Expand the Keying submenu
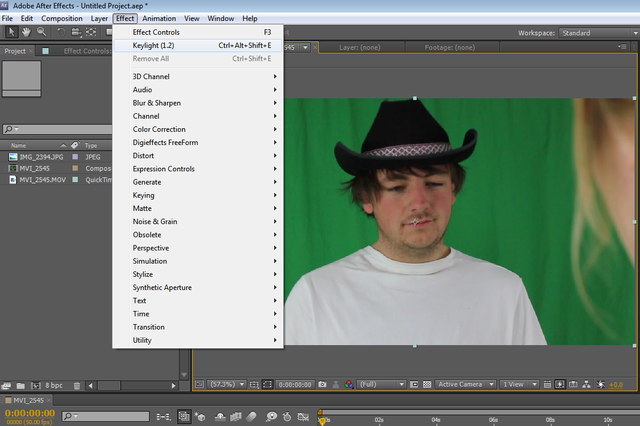This screenshot has width=640, height=426. pyautogui.click(x=198, y=195)
